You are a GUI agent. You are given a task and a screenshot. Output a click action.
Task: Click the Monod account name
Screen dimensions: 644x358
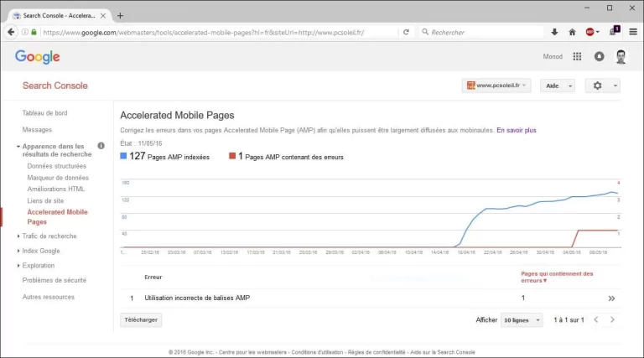click(553, 57)
